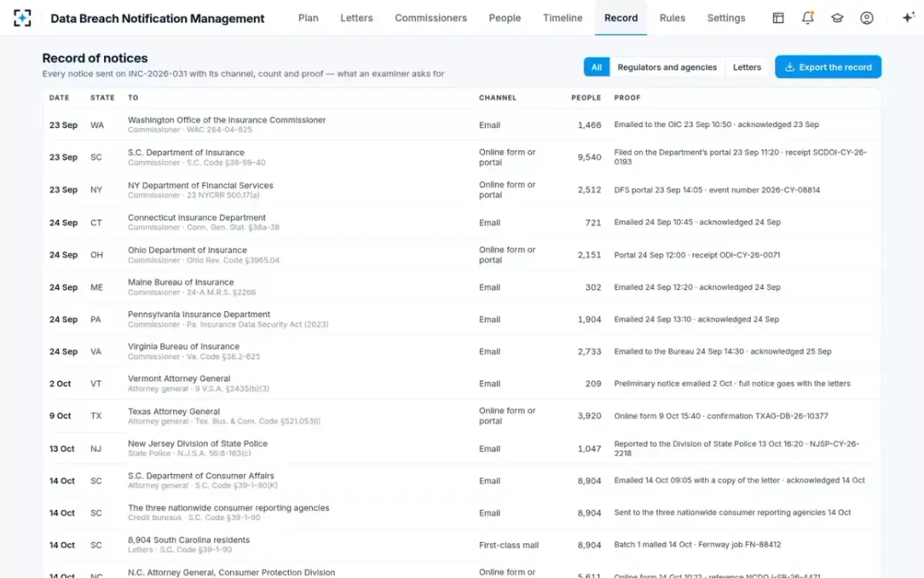Click the Channel column header
This screenshot has height=578, width=924.
[x=497, y=98]
